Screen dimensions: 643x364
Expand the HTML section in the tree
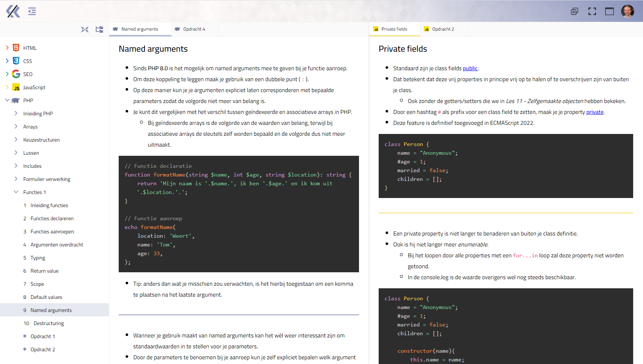click(7, 48)
